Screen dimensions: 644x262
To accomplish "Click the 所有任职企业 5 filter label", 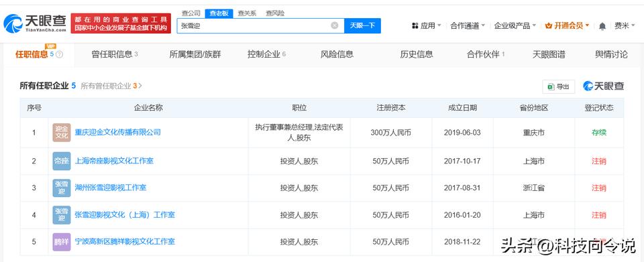I will 48,86.
